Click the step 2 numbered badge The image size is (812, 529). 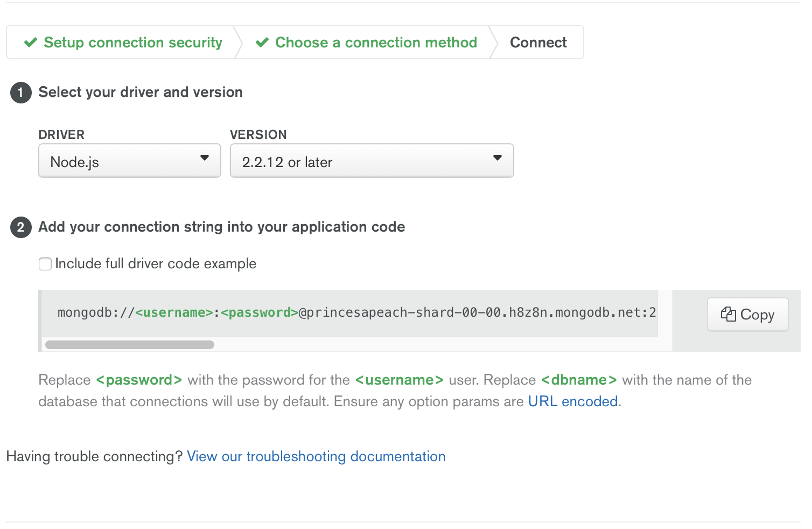pyautogui.click(x=20, y=227)
